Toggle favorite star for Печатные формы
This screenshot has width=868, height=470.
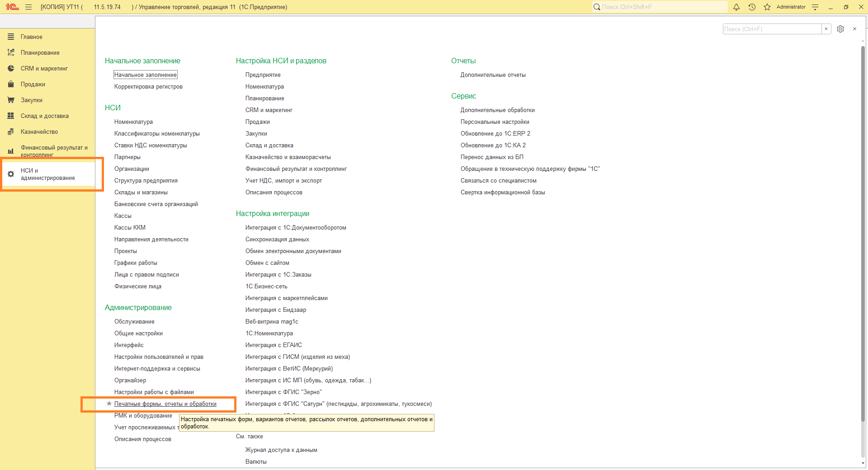pyautogui.click(x=109, y=404)
